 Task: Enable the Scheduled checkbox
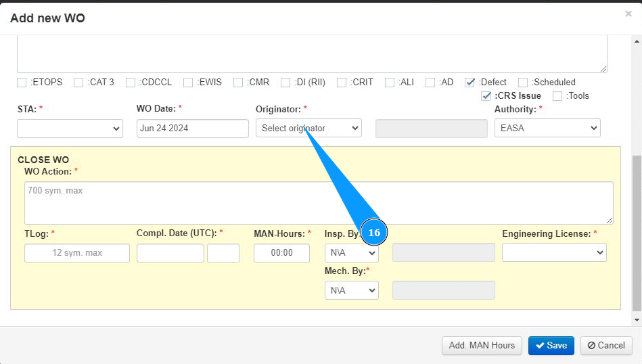[523, 83]
